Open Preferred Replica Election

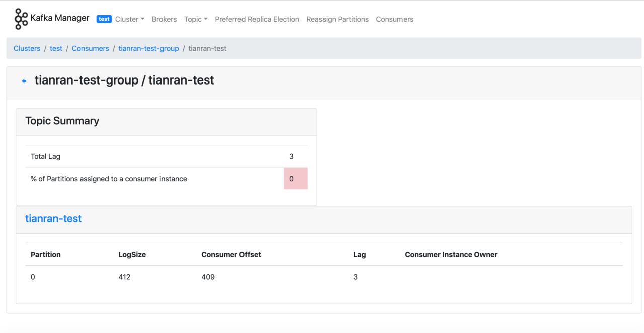257,19
